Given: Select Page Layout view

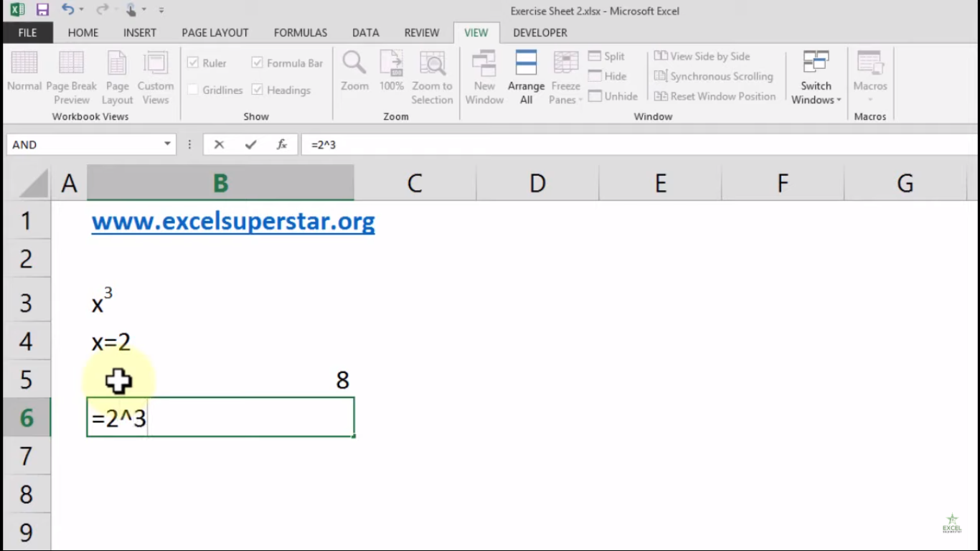Looking at the screenshot, I should tap(117, 78).
